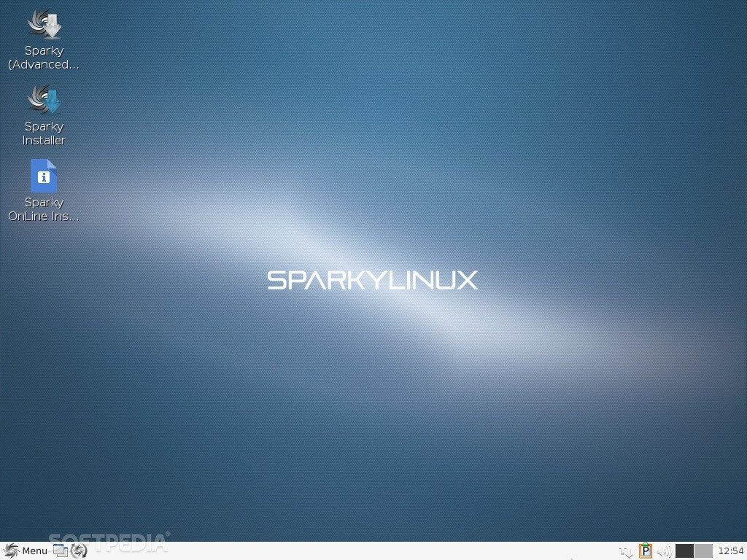Switch to the second gray workspace
Image resolution: width=747 pixels, height=560 pixels.
pos(703,551)
